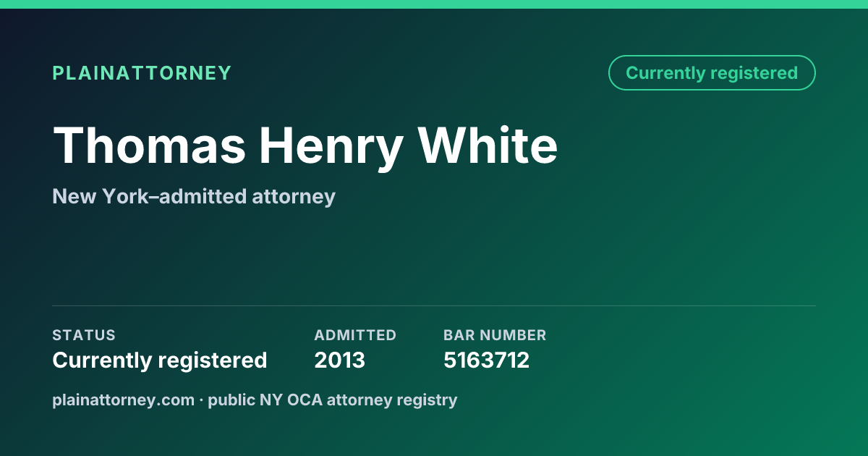The image size is (868, 456).
Task: Click the BAR NUMBER label
Action: [495, 335]
